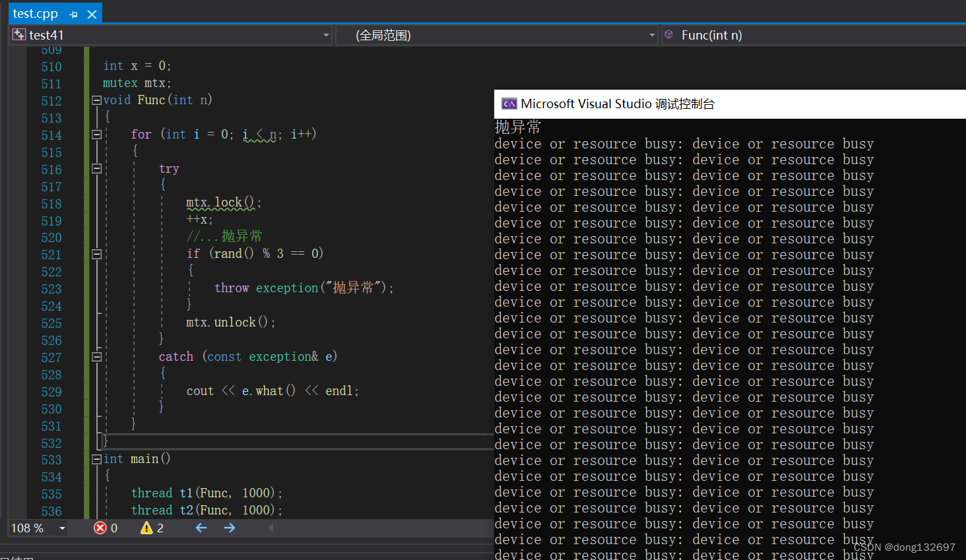Collapse the catch block
The width and height of the screenshot is (966, 560).
click(96, 357)
